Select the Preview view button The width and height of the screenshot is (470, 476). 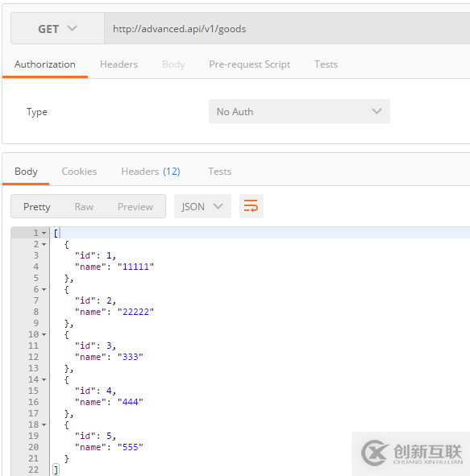tap(135, 207)
